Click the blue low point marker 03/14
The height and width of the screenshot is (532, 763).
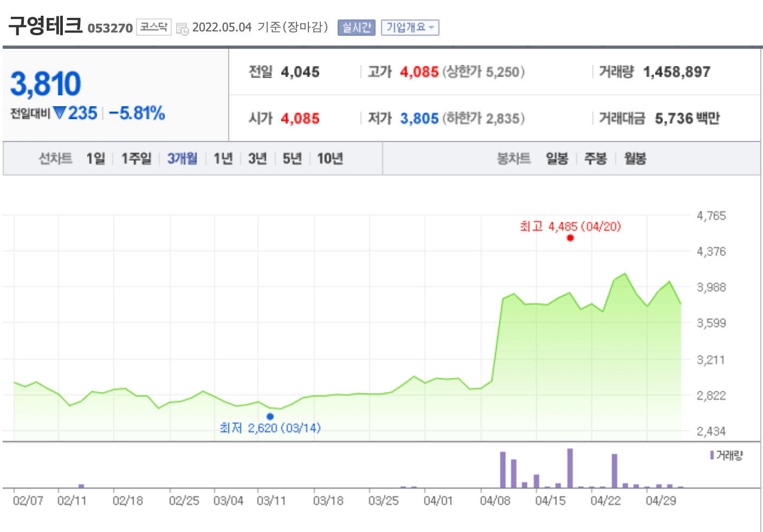pos(270,417)
